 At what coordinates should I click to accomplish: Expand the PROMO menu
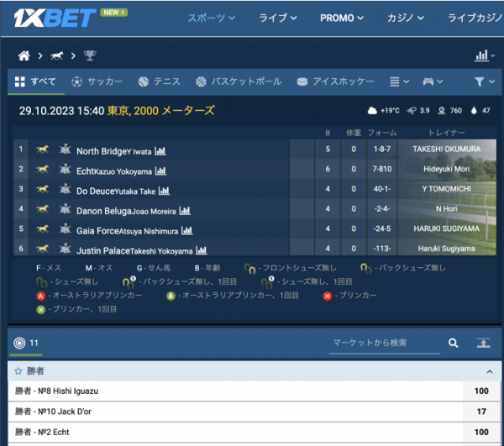pyautogui.click(x=342, y=18)
